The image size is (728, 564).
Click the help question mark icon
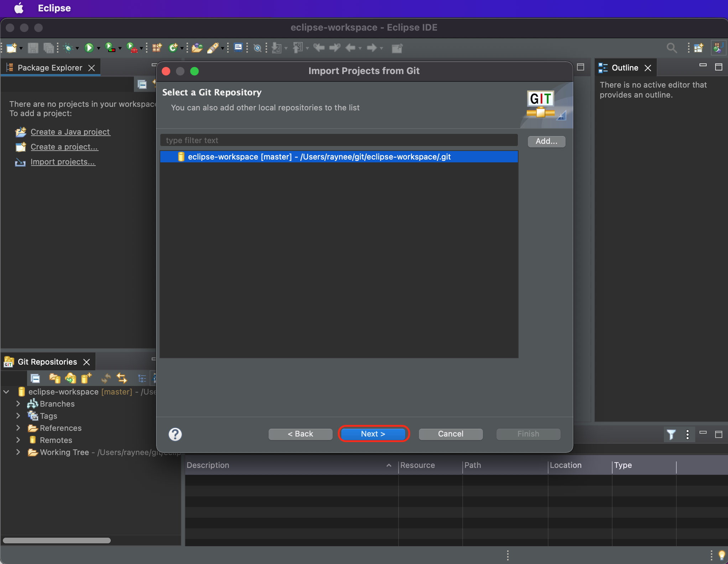coord(175,434)
